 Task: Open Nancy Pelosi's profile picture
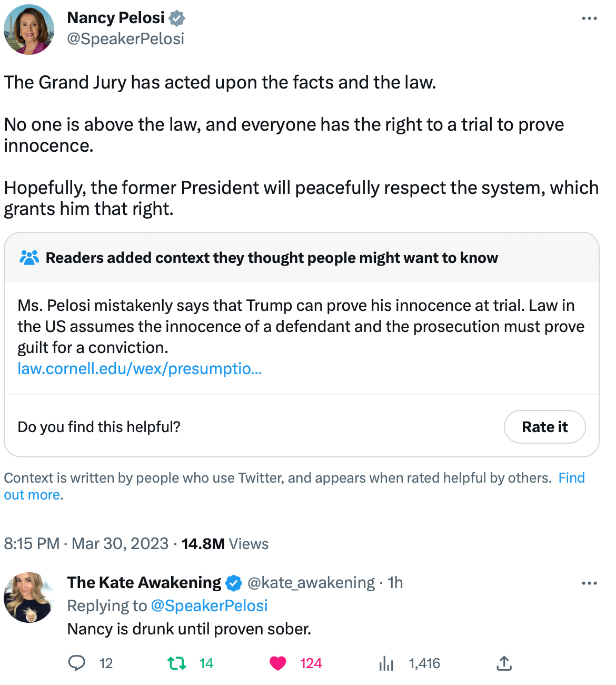[29, 30]
